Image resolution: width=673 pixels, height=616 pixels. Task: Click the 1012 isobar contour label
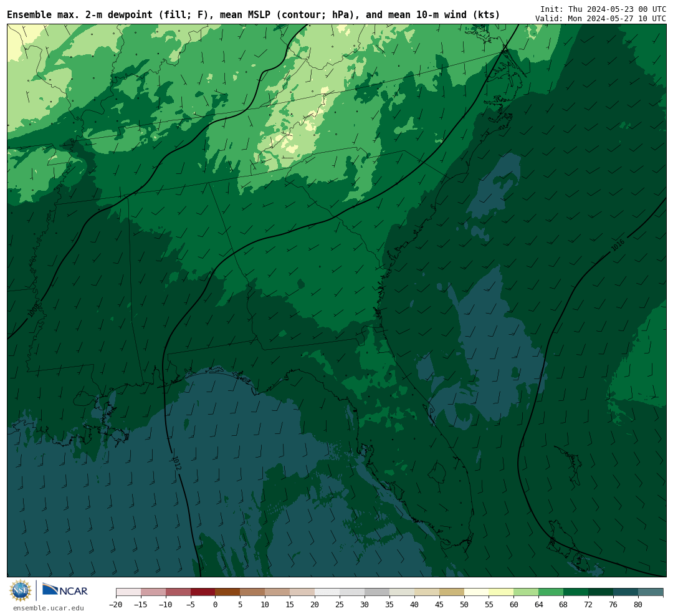click(x=176, y=463)
